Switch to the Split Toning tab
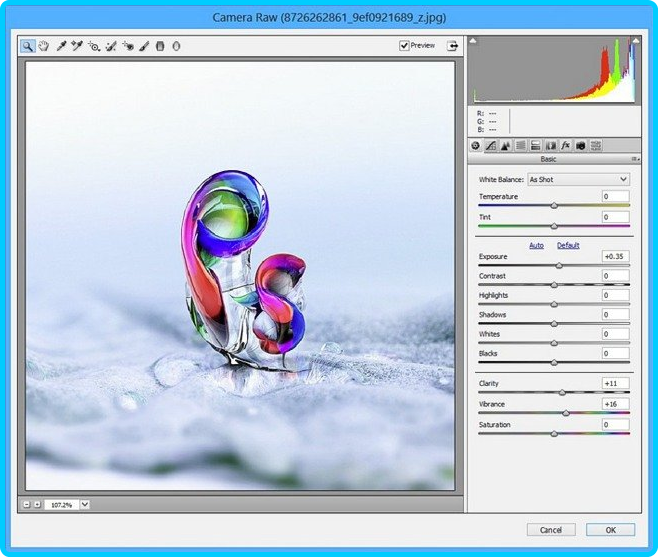Image resolution: width=658 pixels, height=557 pixels. click(535, 146)
